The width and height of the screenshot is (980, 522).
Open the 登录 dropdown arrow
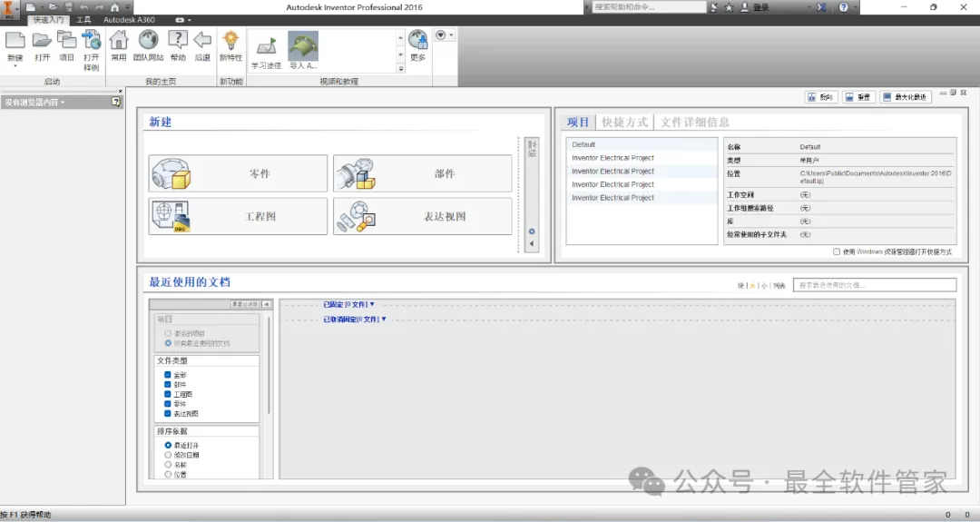[x=808, y=7]
